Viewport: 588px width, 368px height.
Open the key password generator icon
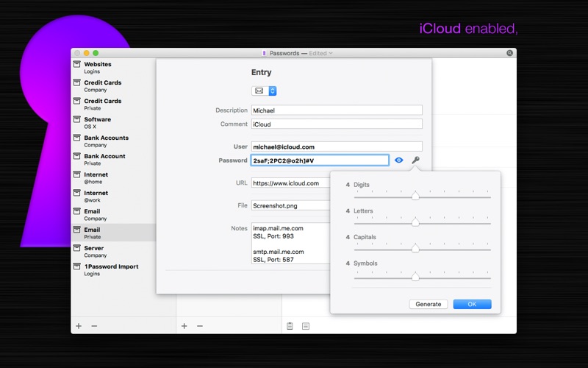[x=415, y=160]
